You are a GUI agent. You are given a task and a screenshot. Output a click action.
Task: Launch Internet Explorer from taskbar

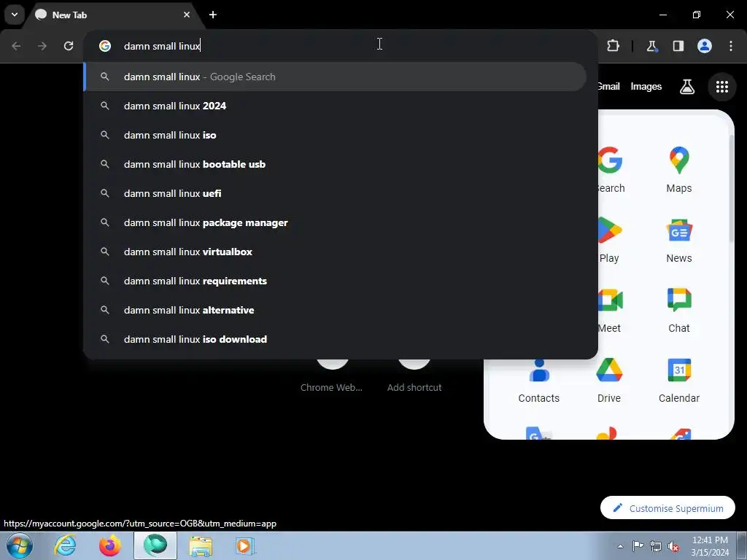coord(65,545)
